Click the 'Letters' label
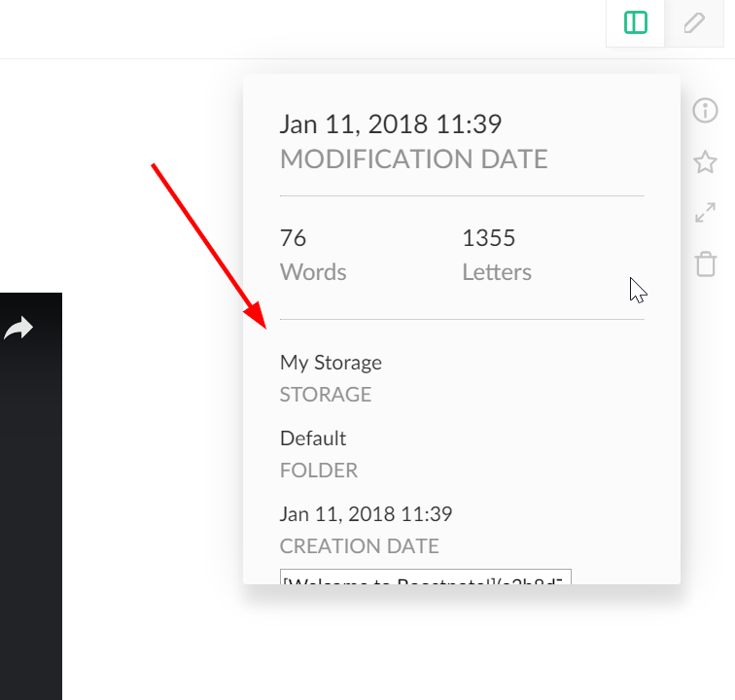Screen dimensions: 735x700 [497, 272]
